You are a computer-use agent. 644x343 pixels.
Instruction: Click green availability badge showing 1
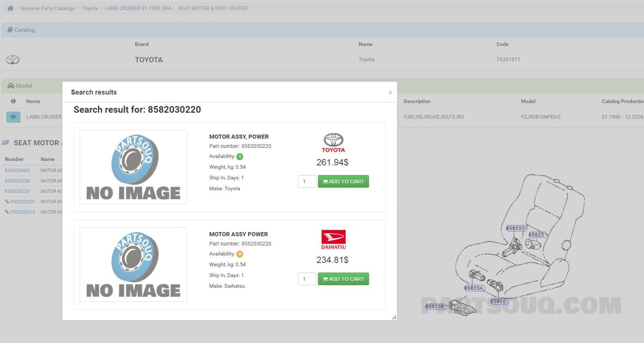(239, 157)
